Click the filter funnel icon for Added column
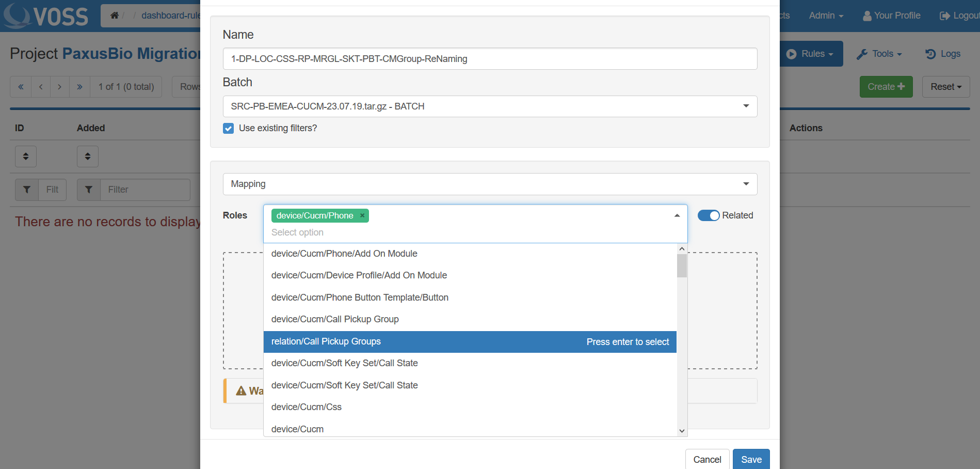Screen dimensions: 980x469 89,190
